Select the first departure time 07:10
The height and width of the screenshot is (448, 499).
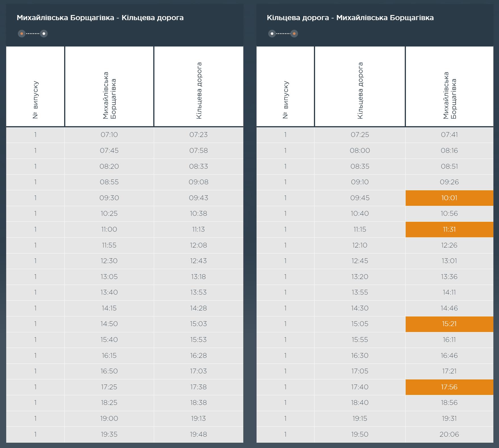pos(109,135)
